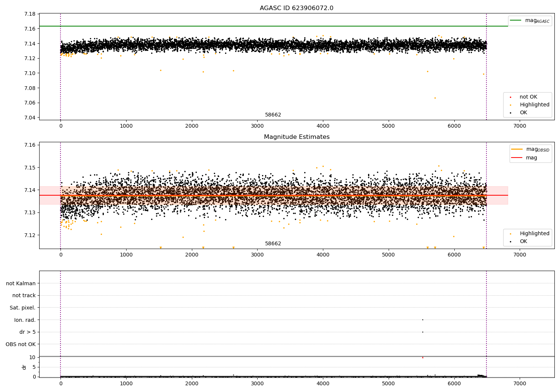Click the '3000' x-tick under the top plot
This screenshot has height=392, width=560.
tap(257, 126)
